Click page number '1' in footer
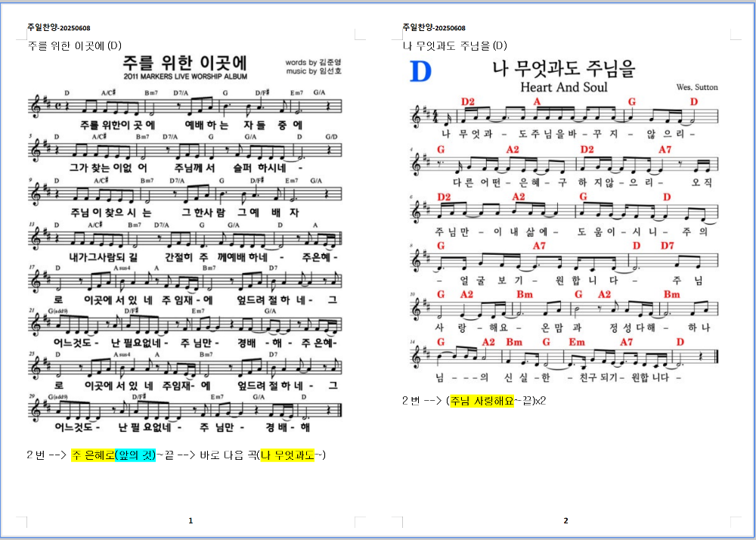Screen dimensions: 756x540 (191, 520)
